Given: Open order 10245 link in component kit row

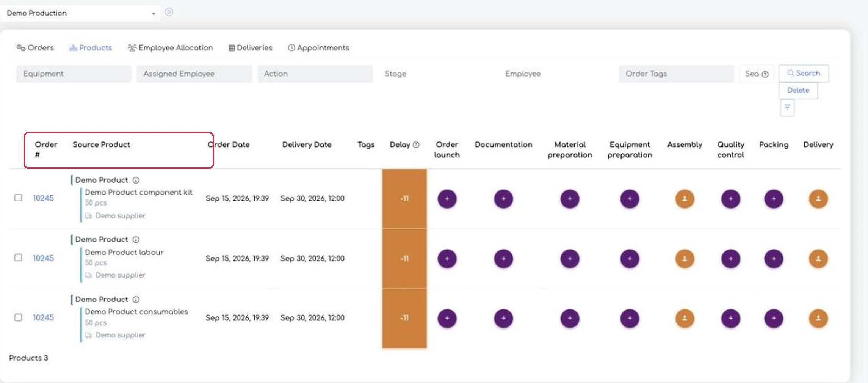Looking at the screenshot, I should point(43,198).
